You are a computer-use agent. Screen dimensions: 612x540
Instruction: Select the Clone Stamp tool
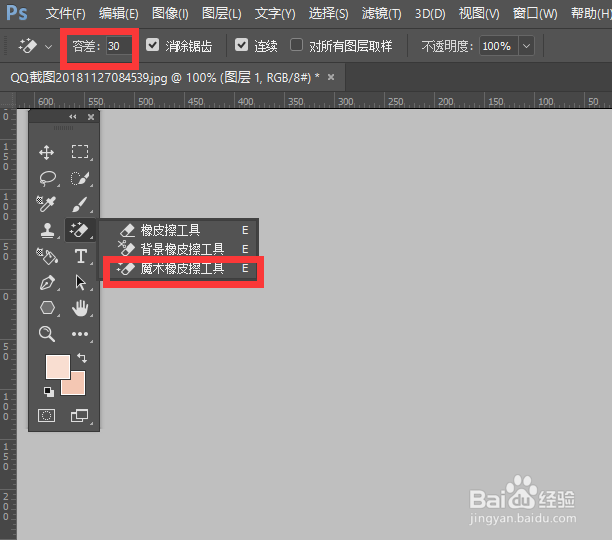pyautogui.click(x=47, y=230)
